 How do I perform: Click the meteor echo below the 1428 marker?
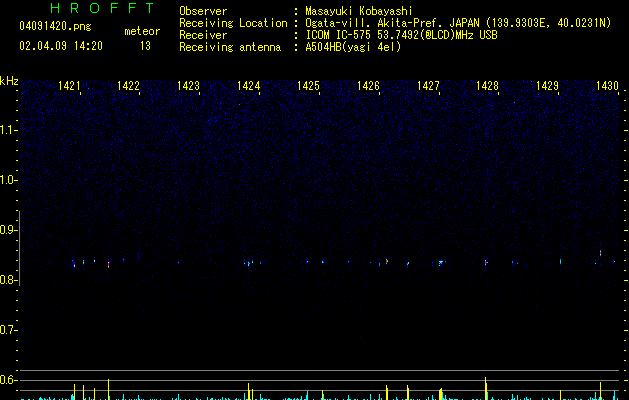point(486,263)
